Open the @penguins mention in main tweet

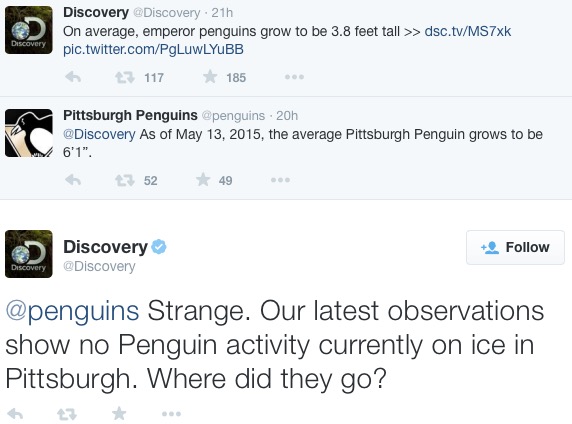click(x=72, y=311)
